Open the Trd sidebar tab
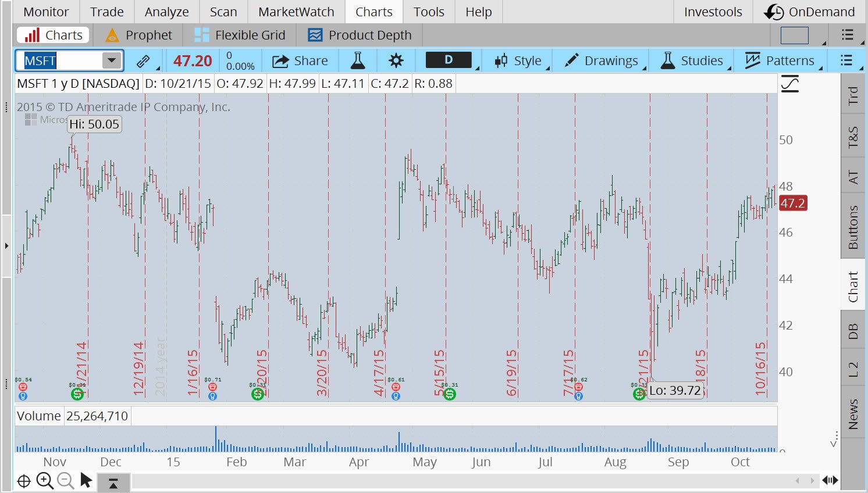Viewport: 868px width, 493px height. coord(853,95)
